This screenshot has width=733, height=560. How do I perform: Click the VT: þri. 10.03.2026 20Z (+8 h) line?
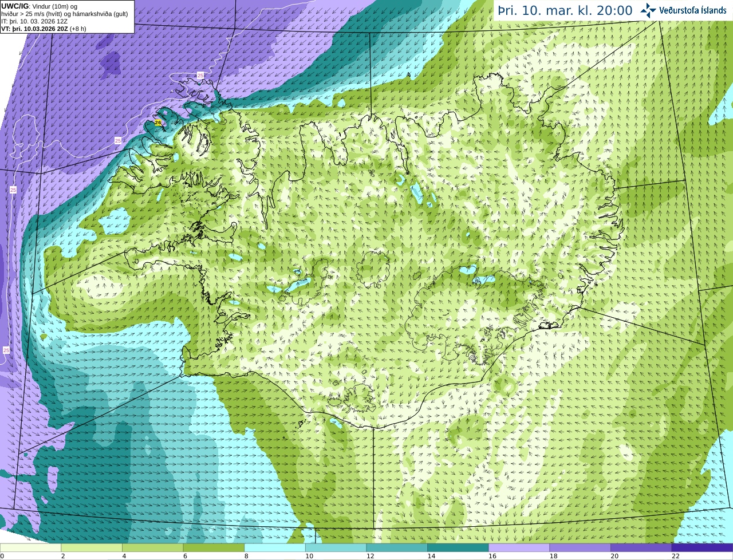pos(44,29)
